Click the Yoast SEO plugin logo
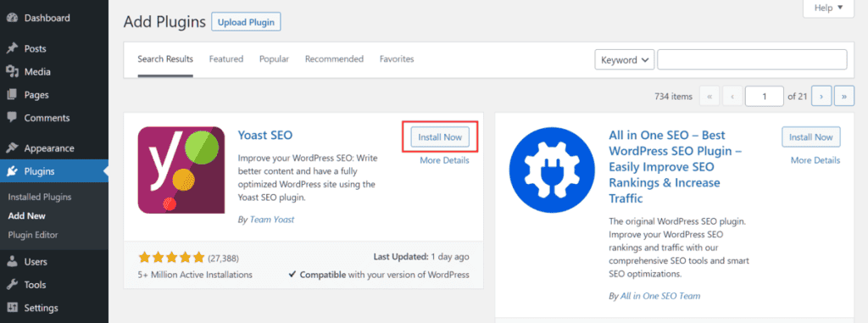 [181, 170]
